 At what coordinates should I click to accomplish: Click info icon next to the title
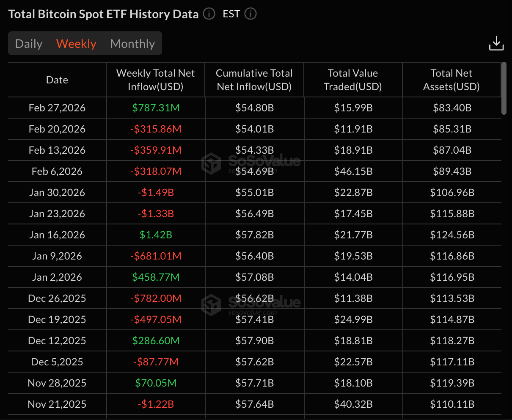tap(209, 14)
